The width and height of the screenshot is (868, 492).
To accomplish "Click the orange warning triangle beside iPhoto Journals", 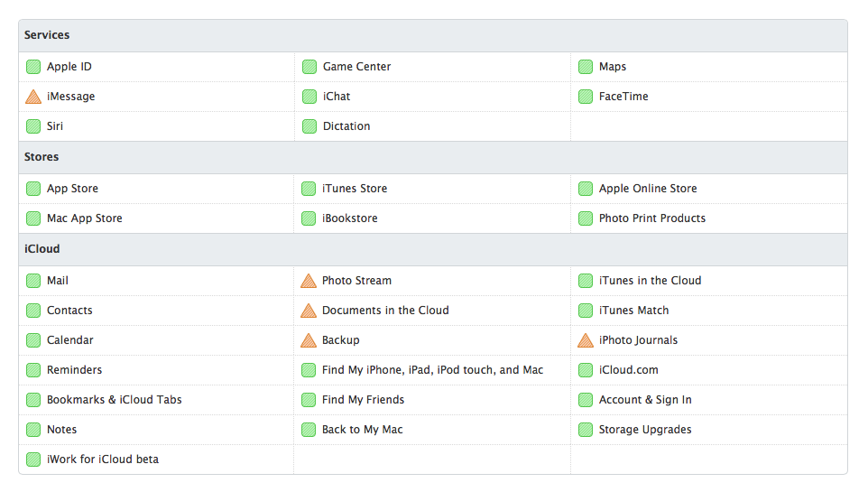I will [x=586, y=340].
